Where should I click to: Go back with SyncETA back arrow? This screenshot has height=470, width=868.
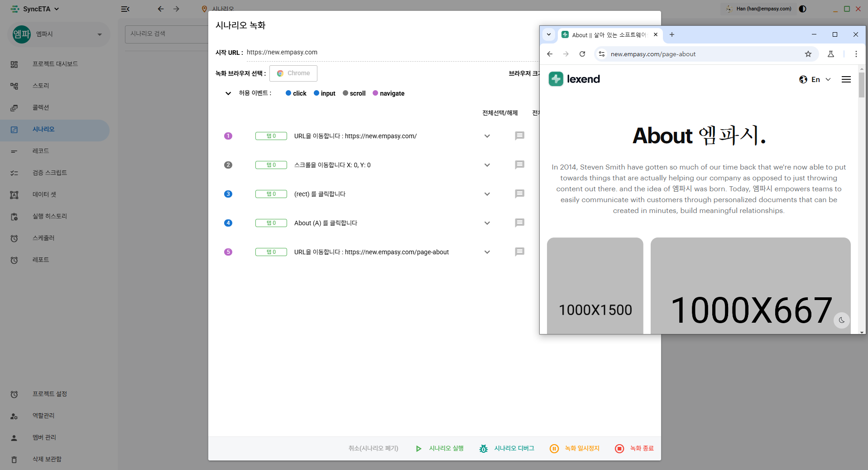coord(161,9)
